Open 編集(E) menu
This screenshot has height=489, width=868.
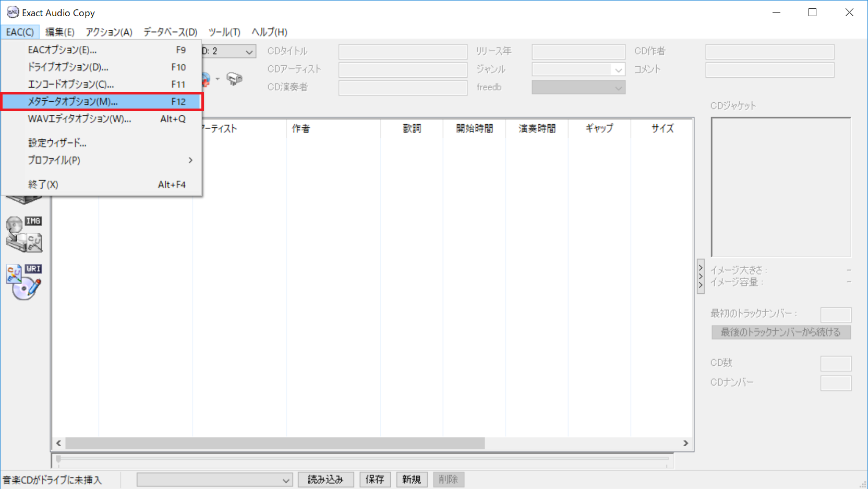pos(59,32)
